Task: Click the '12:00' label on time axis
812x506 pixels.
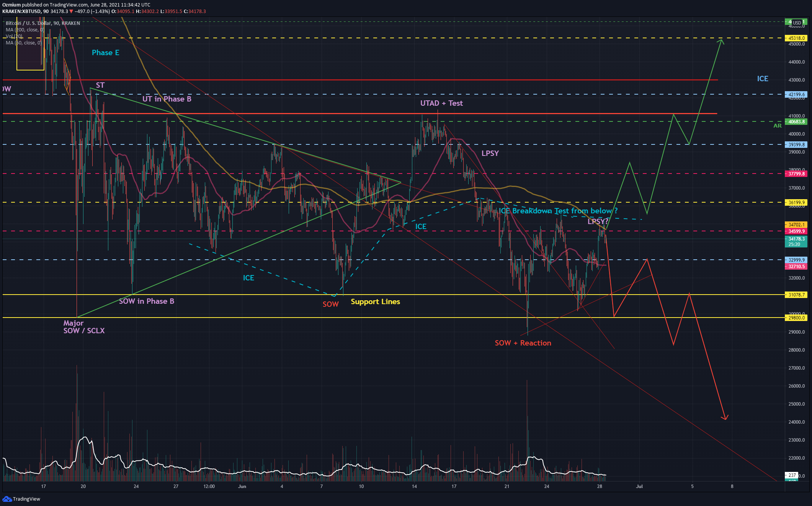Action: click(209, 486)
